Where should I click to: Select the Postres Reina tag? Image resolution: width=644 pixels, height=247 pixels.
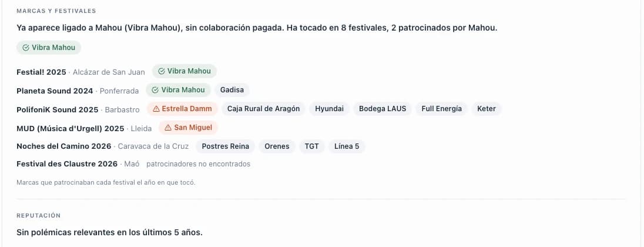[226, 146]
